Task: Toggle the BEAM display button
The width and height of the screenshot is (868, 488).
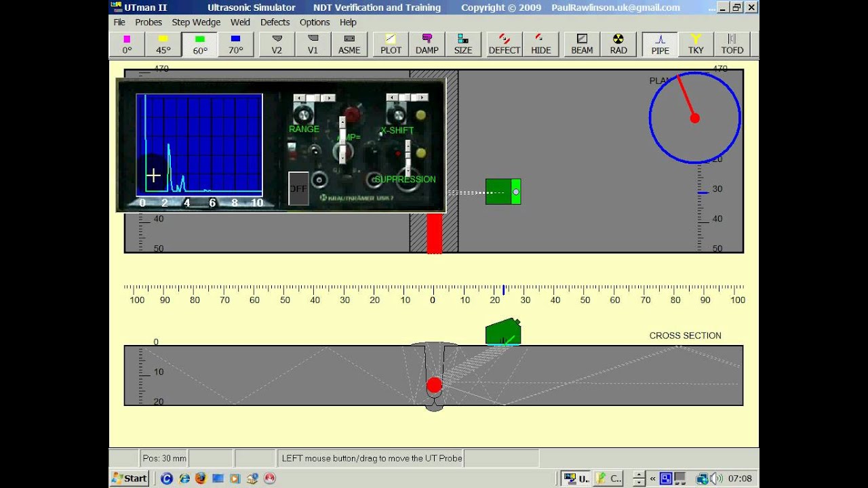Action: (x=582, y=44)
